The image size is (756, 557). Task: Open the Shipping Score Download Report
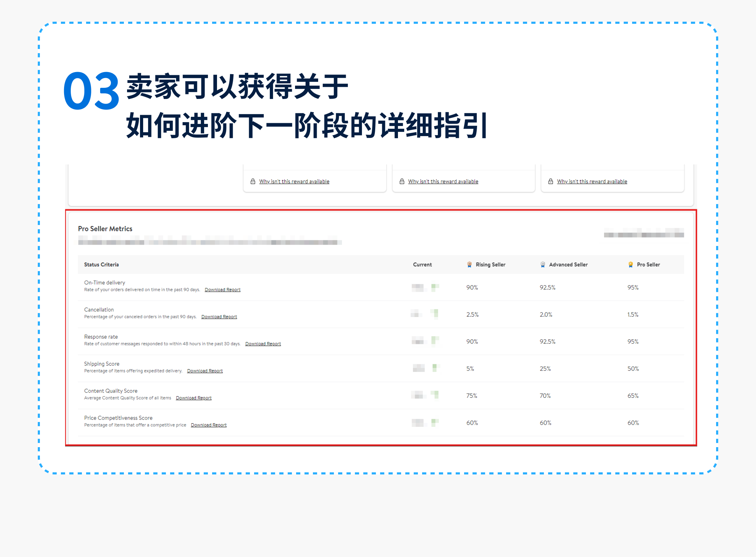click(x=205, y=371)
